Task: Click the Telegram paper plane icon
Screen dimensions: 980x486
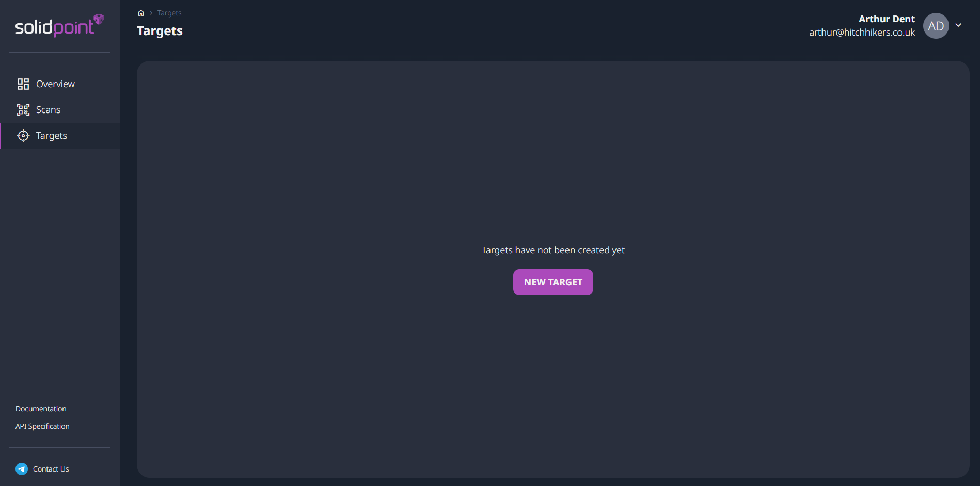Action: coord(22,469)
